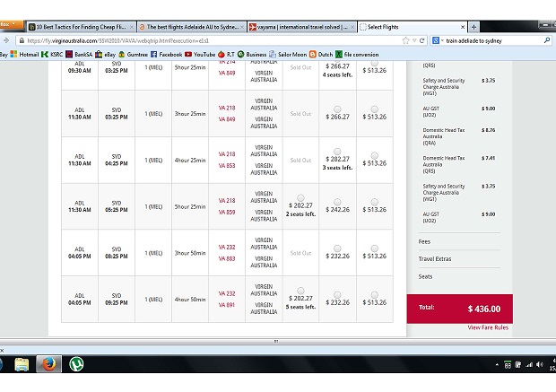Viewport: 556px width, 392px height.
Task: Open the Hotmail bookmark
Action: [24, 55]
